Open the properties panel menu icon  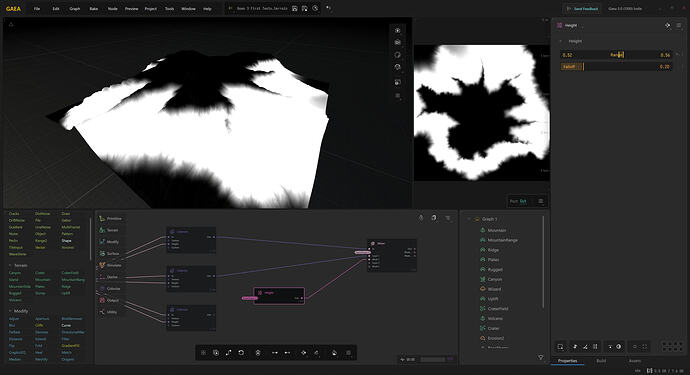point(679,25)
